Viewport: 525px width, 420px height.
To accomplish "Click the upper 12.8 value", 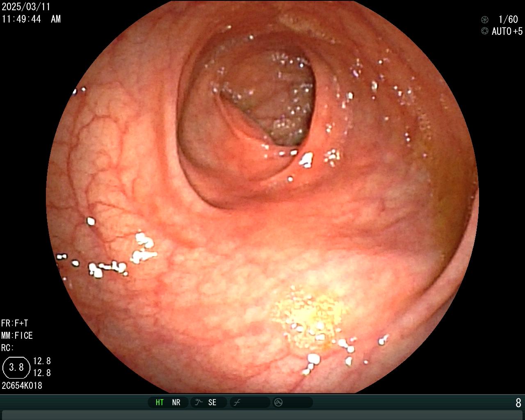I will pyautogui.click(x=42, y=361).
